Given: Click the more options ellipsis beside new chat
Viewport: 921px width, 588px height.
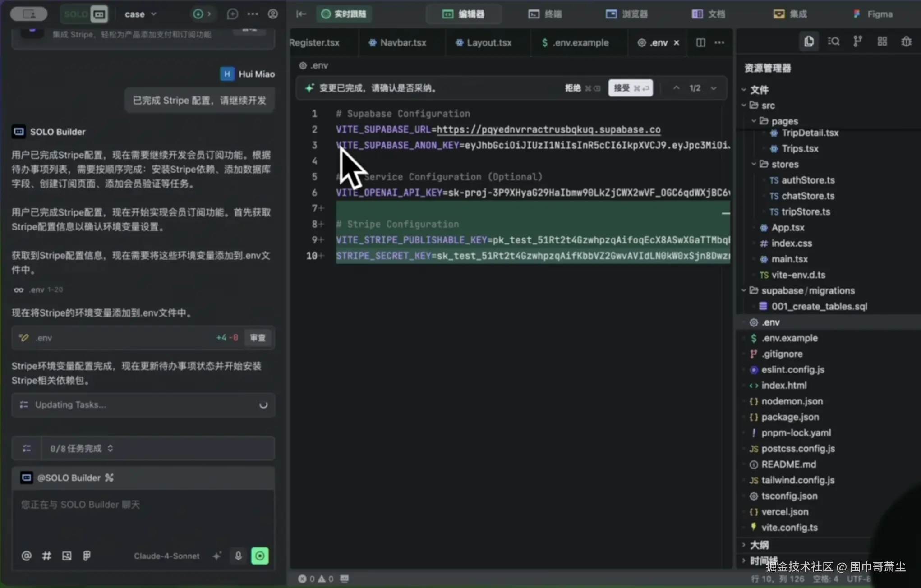Looking at the screenshot, I should coord(253,14).
